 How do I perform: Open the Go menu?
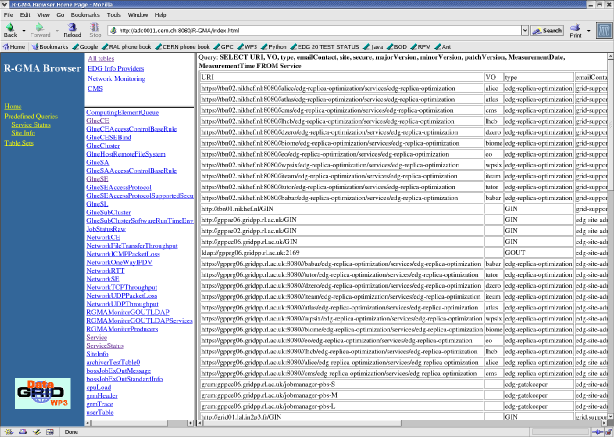tap(60, 15)
